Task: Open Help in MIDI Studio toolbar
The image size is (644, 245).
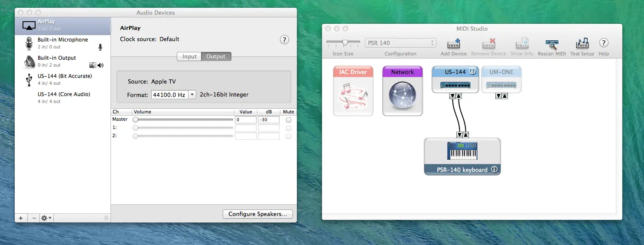Action: 604,43
